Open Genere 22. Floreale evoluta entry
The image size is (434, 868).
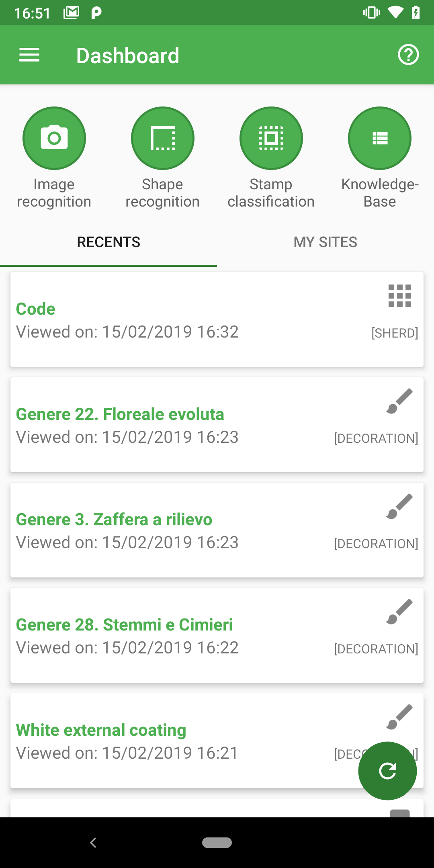(x=161, y=425)
